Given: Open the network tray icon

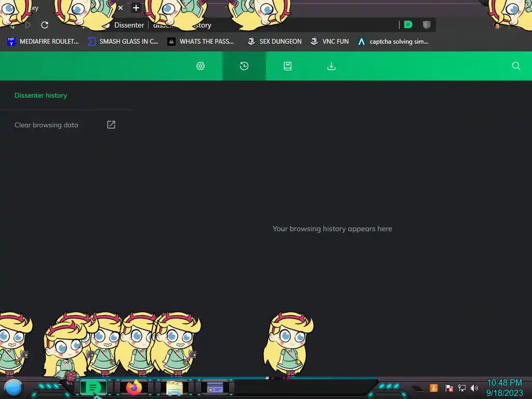Looking at the screenshot, I should [462, 388].
